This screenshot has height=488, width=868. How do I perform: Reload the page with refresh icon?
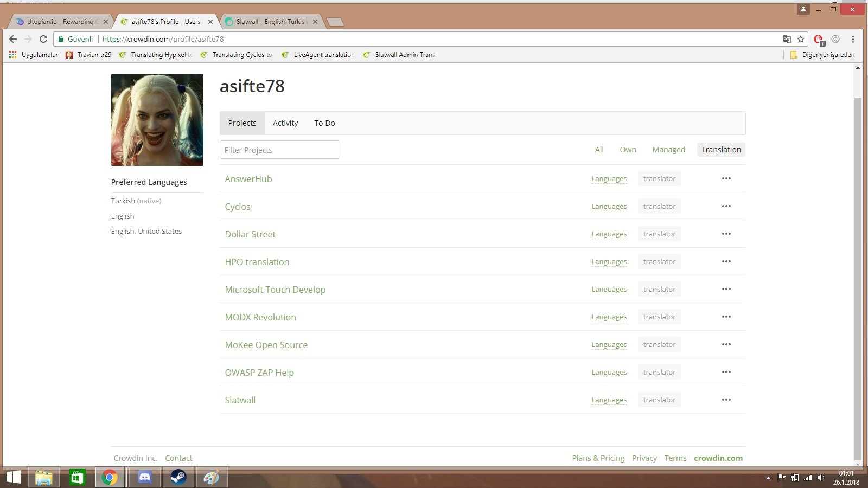tap(43, 39)
